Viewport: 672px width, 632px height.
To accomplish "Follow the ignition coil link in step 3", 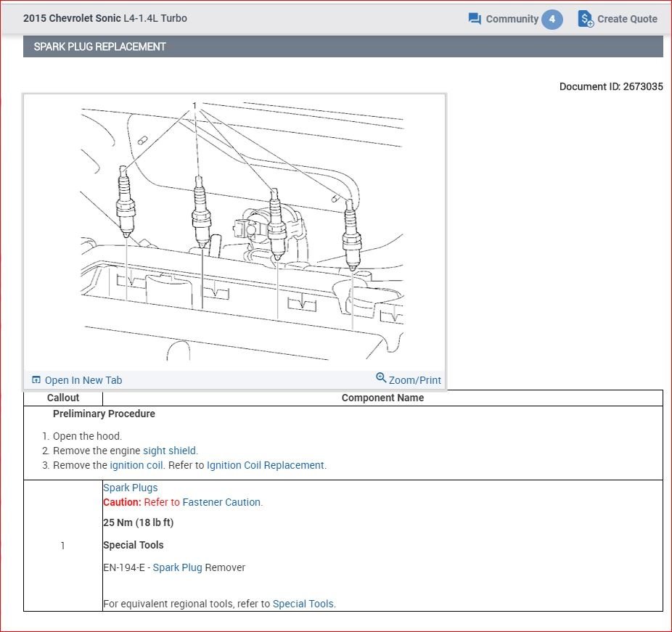I will (x=136, y=465).
